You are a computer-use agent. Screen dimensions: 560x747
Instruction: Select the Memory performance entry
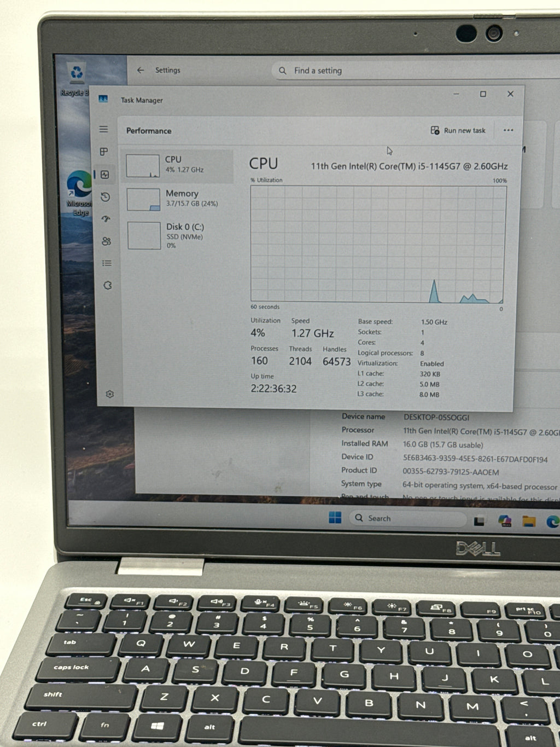178,200
